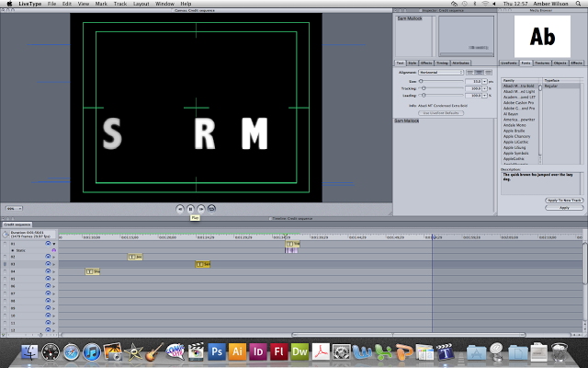Open the Tracking value dropdown arrow
The height and width of the screenshot is (368, 588).
click(484, 88)
